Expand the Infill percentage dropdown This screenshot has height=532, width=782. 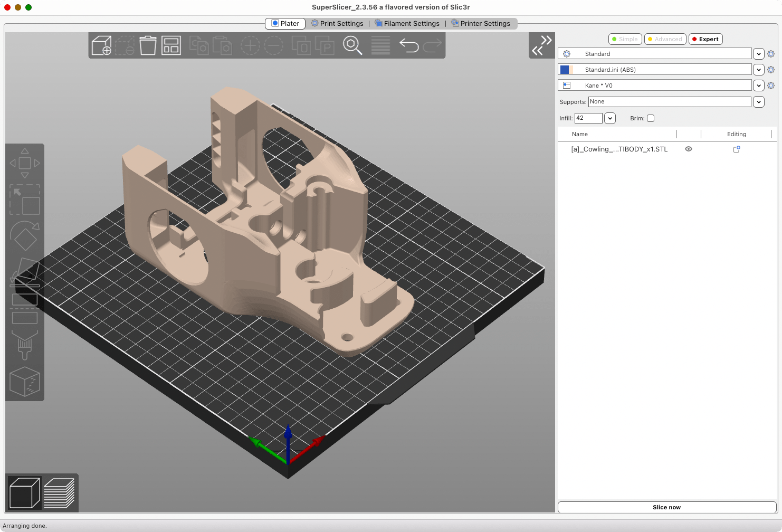tap(610, 118)
